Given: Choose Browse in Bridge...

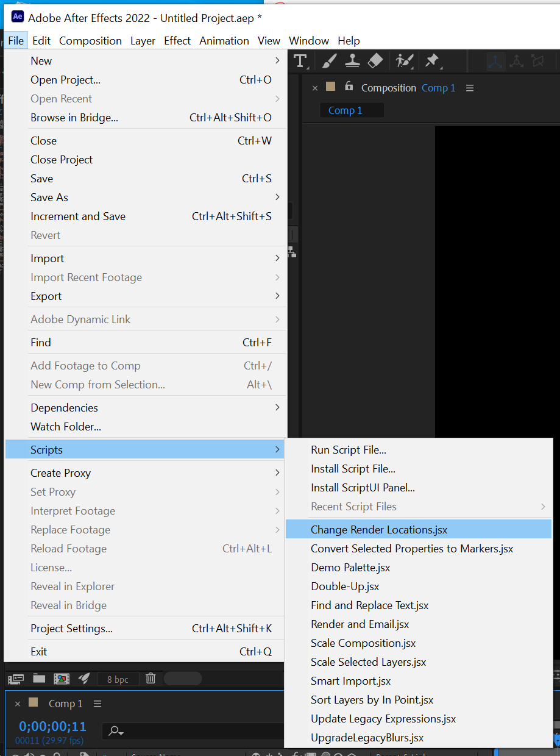Looking at the screenshot, I should click(x=145, y=118).
